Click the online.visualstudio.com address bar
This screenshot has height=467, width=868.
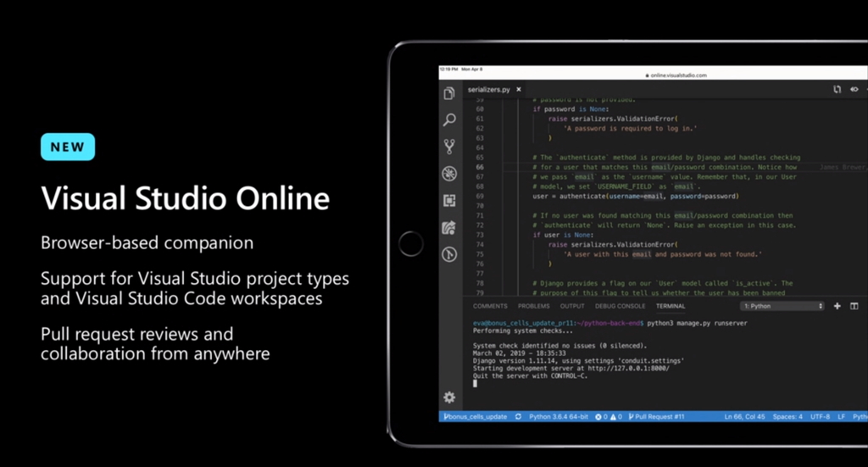point(676,75)
